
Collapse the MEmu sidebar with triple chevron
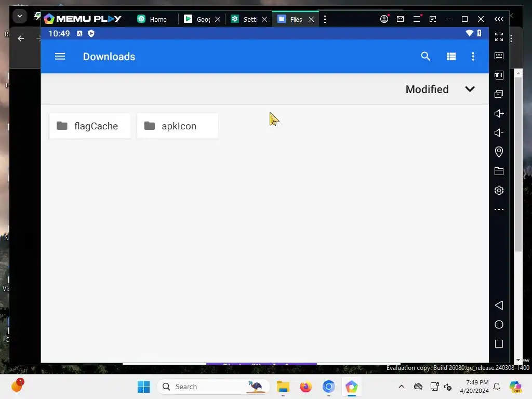(499, 19)
